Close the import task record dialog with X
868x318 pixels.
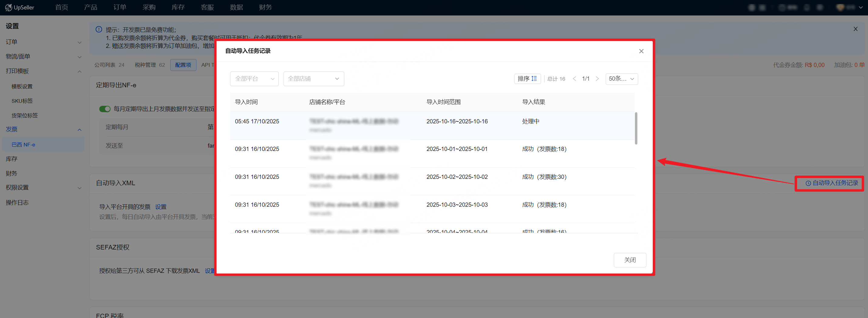[641, 51]
